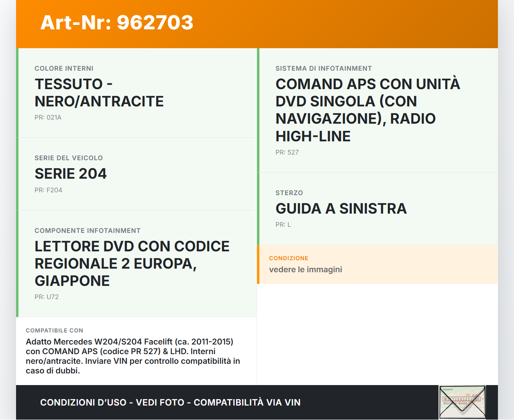Open the envelope VIN thumbnail image
The width and height of the screenshot is (514, 420).
click(x=463, y=402)
